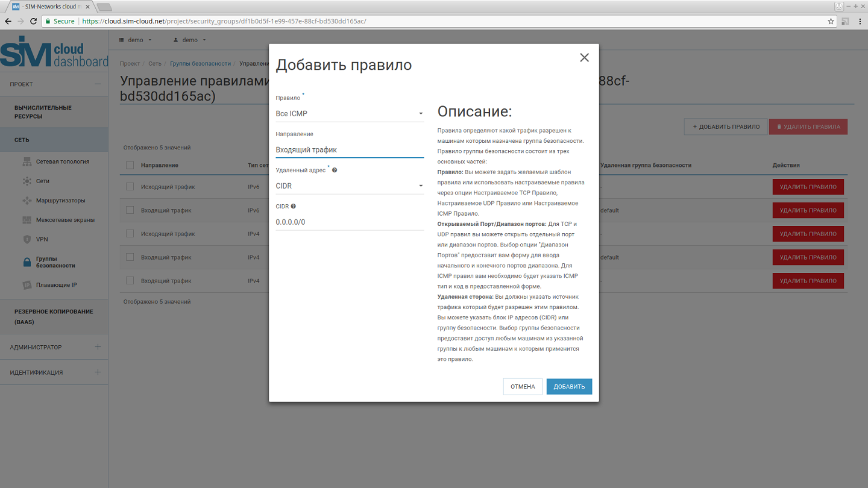
Task: Click help icon beside Удаленный адрес label
Action: [x=335, y=170]
